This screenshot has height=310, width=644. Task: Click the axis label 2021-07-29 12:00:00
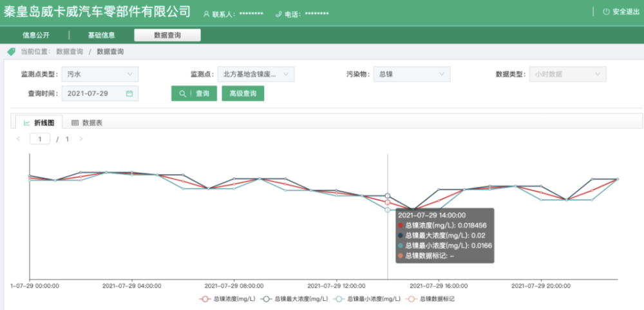coord(336,286)
